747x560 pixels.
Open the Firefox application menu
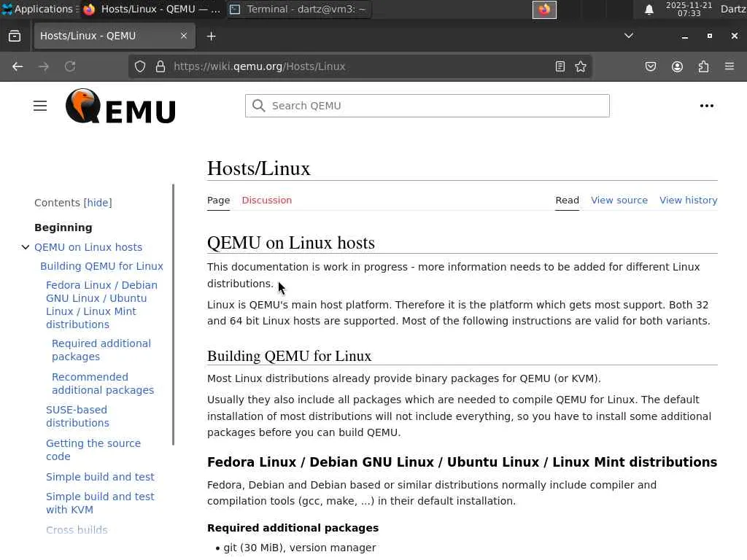point(729,66)
